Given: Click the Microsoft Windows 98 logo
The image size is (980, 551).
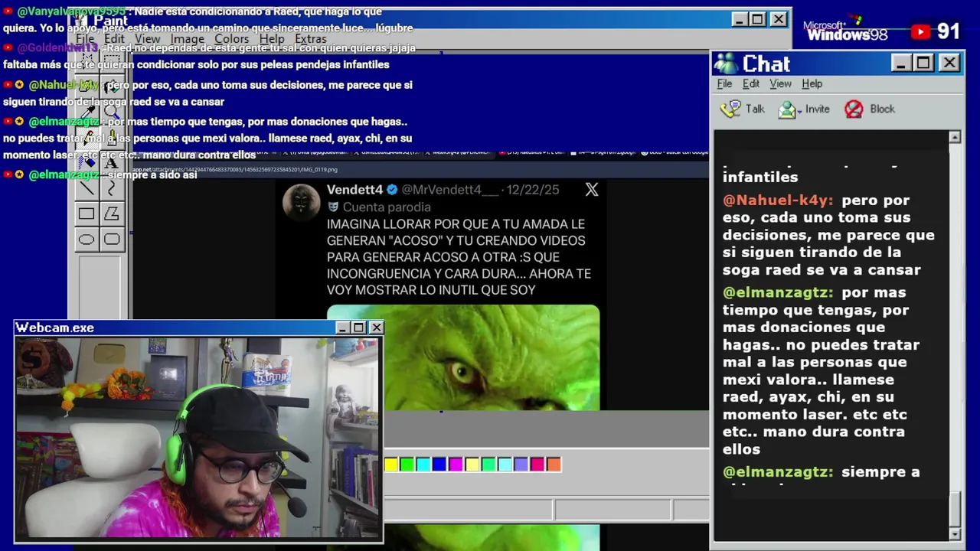Looking at the screenshot, I should pos(845,31).
